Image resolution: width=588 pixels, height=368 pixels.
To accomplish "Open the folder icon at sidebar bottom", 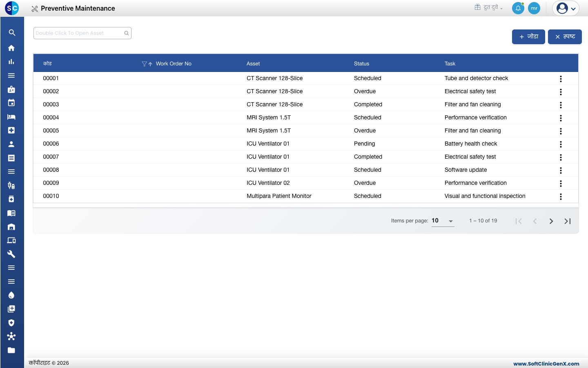I will [x=11, y=350].
